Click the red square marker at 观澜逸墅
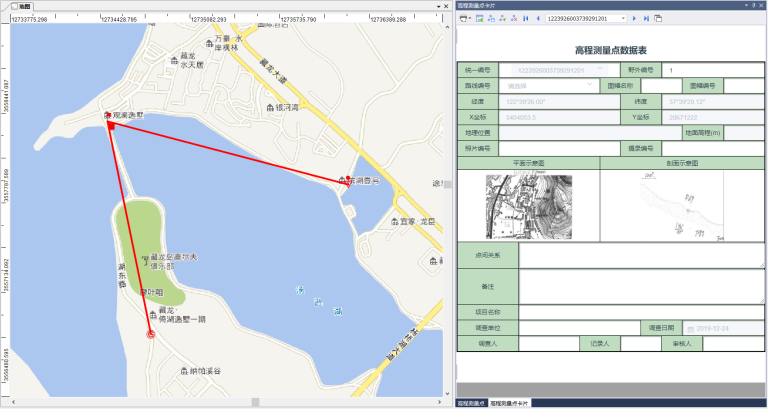The width and height of the screenshot is (769, 410). pos(111,127)
